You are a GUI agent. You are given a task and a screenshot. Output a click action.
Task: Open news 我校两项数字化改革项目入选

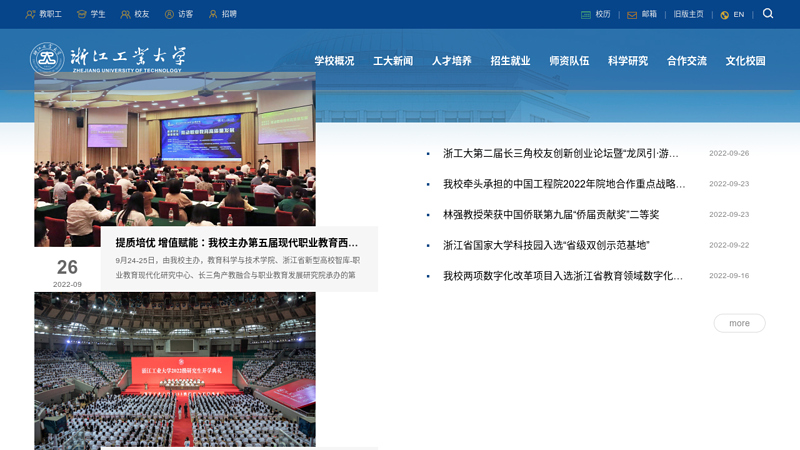click(563, 276)
